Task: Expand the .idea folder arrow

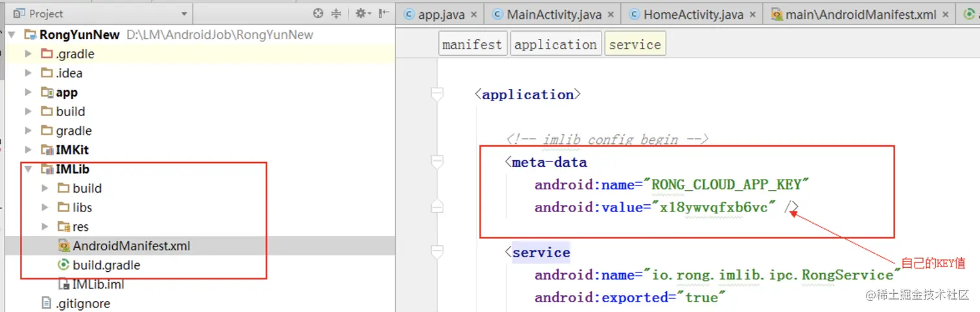Action: pos(29,73)
